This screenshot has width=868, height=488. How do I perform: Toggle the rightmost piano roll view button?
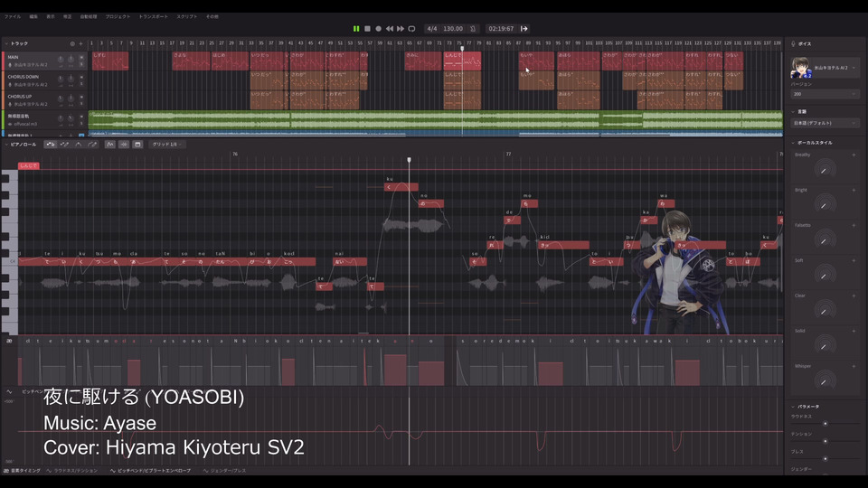point(137,145)
